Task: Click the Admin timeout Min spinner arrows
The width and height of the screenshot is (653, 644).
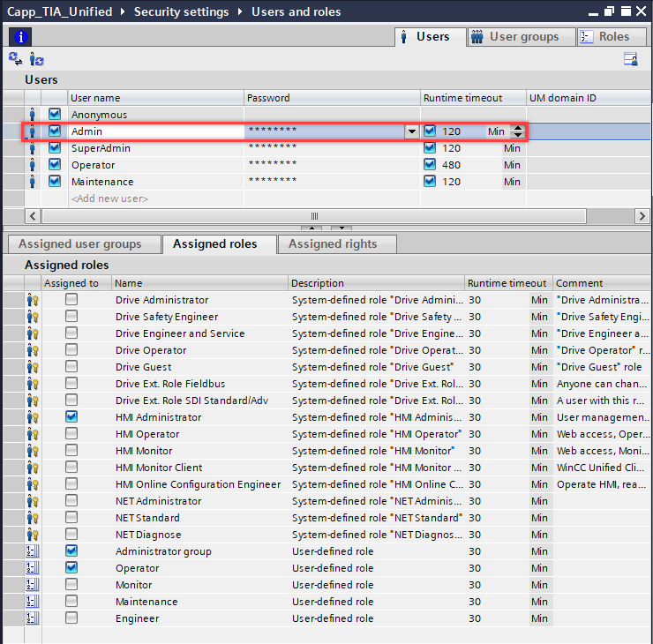Action: [x=517, y=131]
